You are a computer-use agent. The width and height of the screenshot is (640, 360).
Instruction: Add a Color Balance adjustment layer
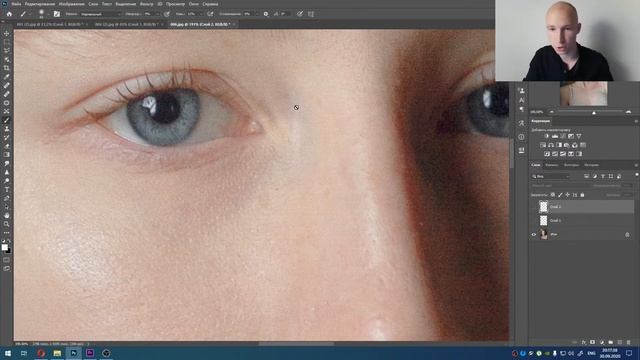tap(551, 145)
